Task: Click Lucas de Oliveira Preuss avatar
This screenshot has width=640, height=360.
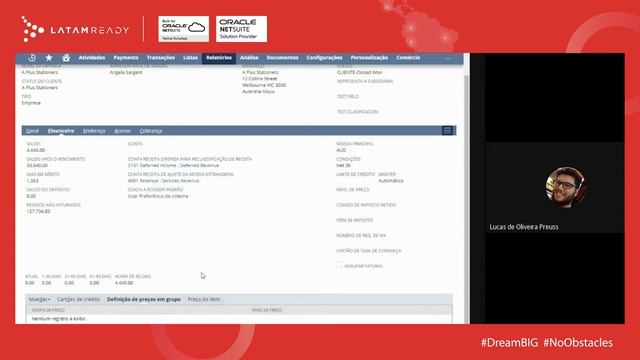Action: click(x=565, y=187)
